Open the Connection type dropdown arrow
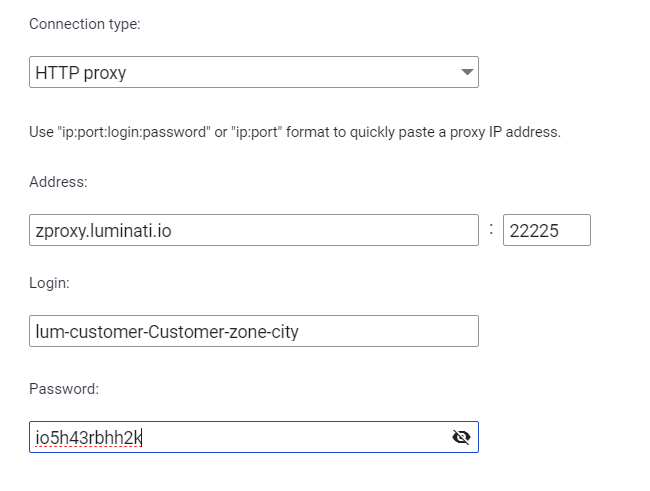 (467, 72)
